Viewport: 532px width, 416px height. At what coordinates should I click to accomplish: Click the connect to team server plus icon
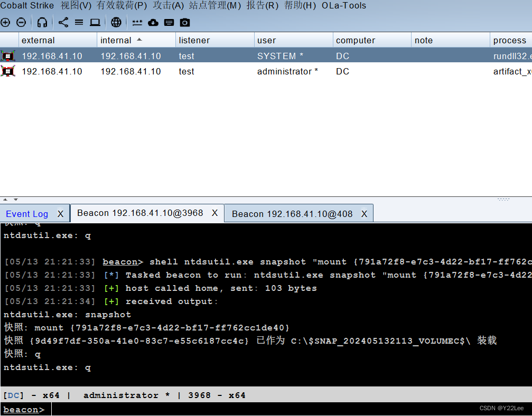click(5, 22)
